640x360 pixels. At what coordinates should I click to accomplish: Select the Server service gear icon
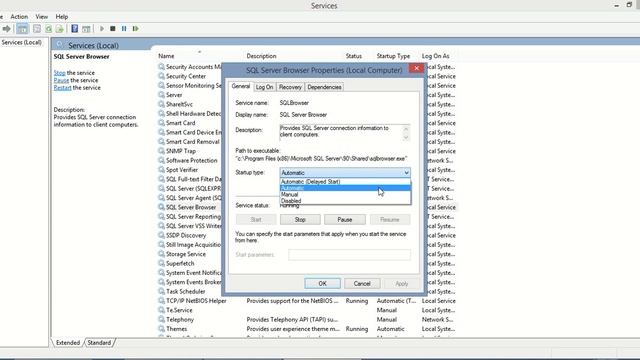pos(162,95)
